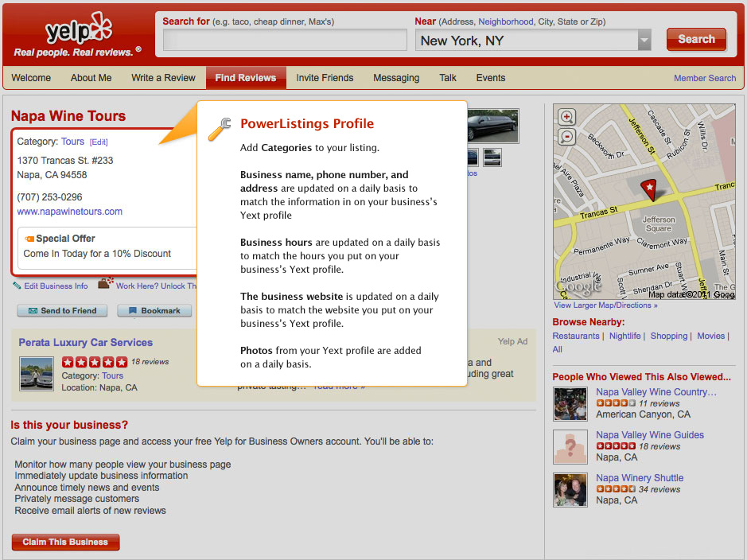The width and height of the screenshot is (747, 560).
Task: Click the red star map marker
Action: click(x=648, y=189)
